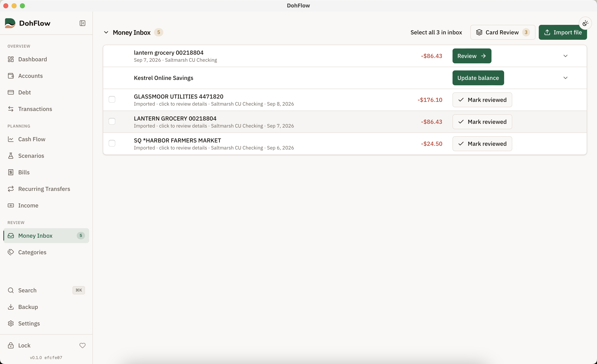Click the Kestrel Online Savings title
597x364 pixels.
point(164,78)
